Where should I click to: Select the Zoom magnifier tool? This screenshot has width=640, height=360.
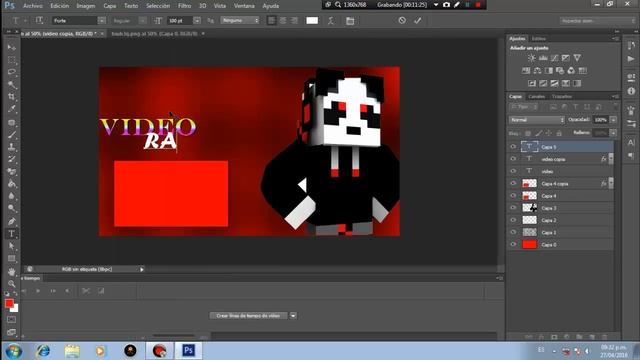point(11,284)
